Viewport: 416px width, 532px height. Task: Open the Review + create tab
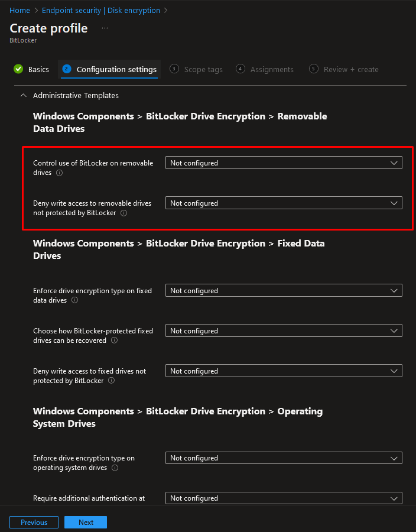[x=344, y=69]
